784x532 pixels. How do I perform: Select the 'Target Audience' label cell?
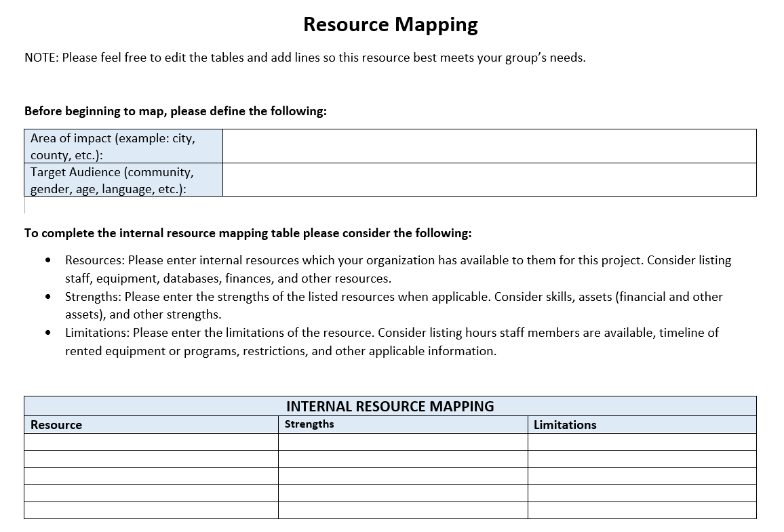(123, 180)
